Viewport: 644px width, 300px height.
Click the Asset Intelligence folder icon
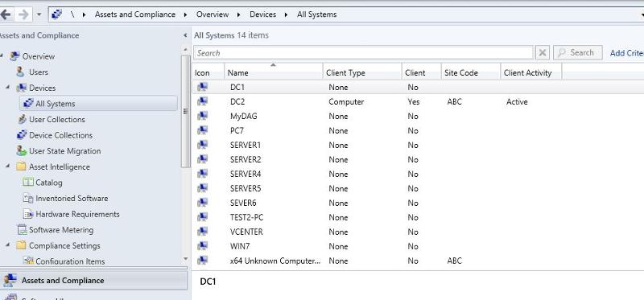click(22, 166)
